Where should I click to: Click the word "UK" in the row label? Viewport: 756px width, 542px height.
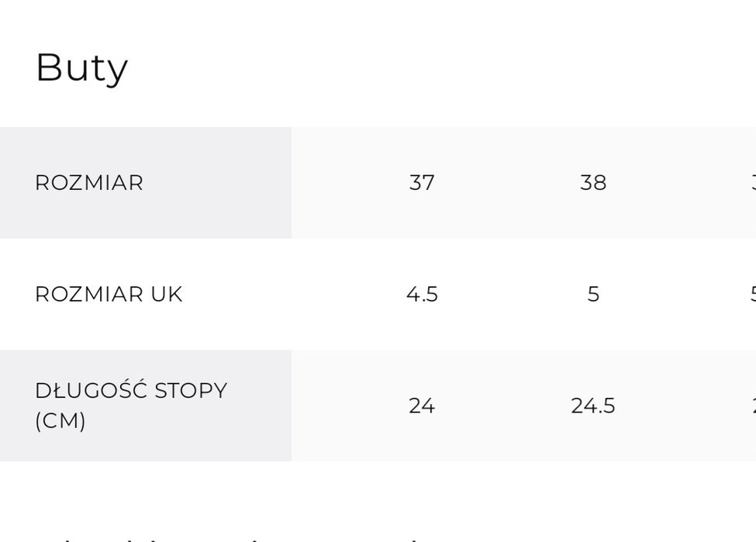coord(167,295)
